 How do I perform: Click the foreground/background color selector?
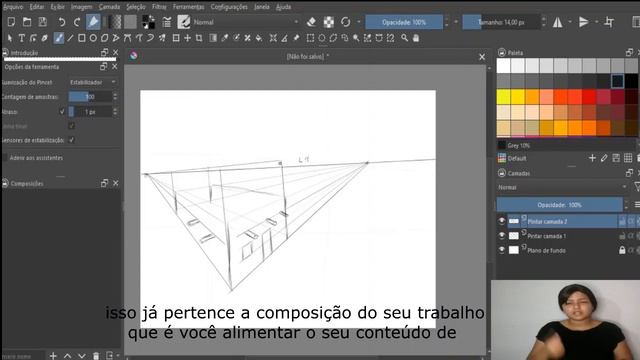(149, 22)
